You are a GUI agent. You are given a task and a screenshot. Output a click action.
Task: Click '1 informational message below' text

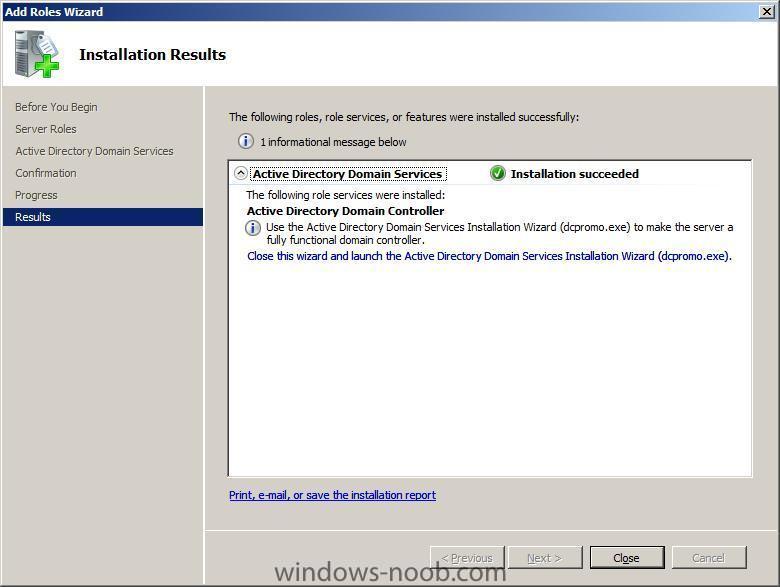click(333, 142)
